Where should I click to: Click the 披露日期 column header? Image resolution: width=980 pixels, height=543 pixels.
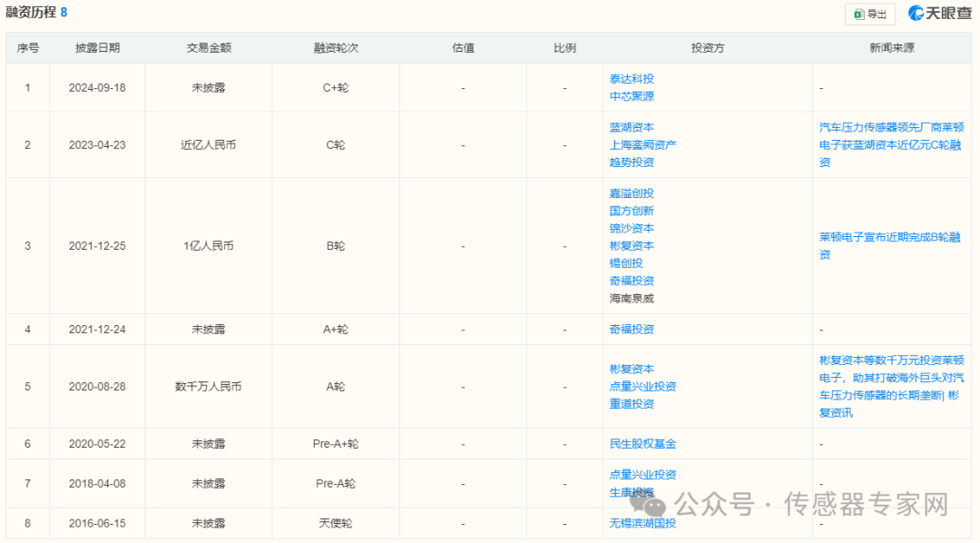(97, 48)
